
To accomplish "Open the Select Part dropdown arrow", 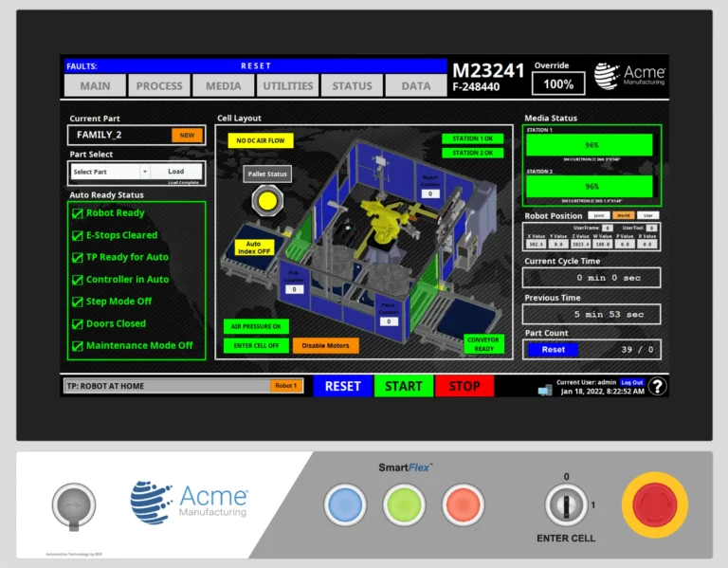I will tap(145, 172).
